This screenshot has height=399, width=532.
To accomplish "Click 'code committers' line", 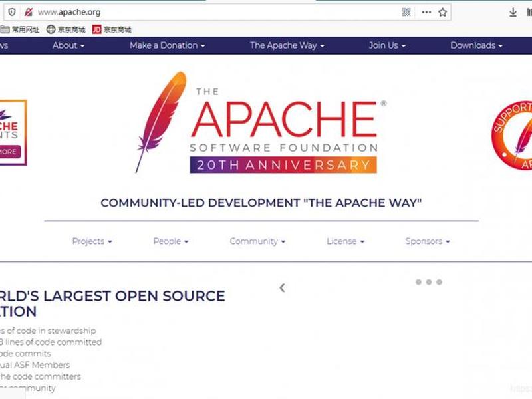I will (47, 376).
